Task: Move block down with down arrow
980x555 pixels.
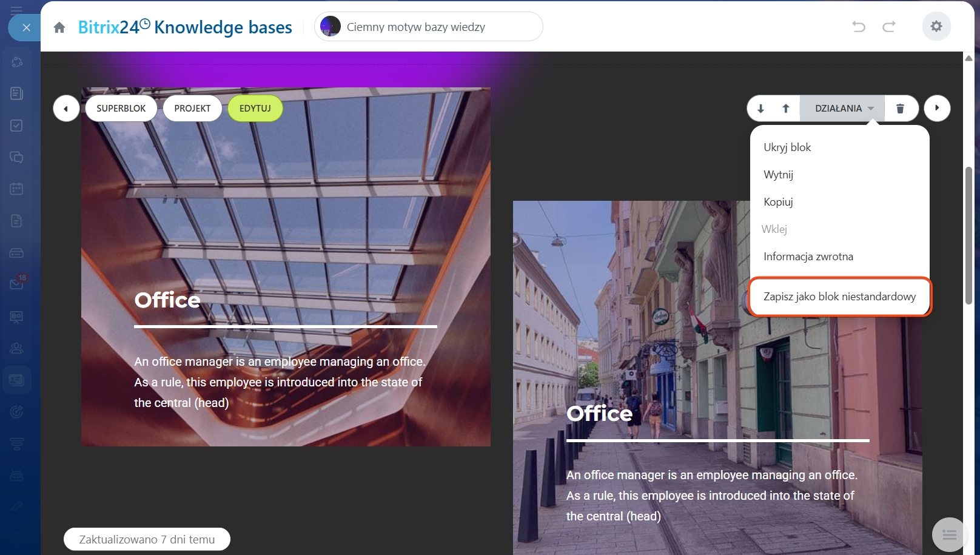Action: click(760, 109)
